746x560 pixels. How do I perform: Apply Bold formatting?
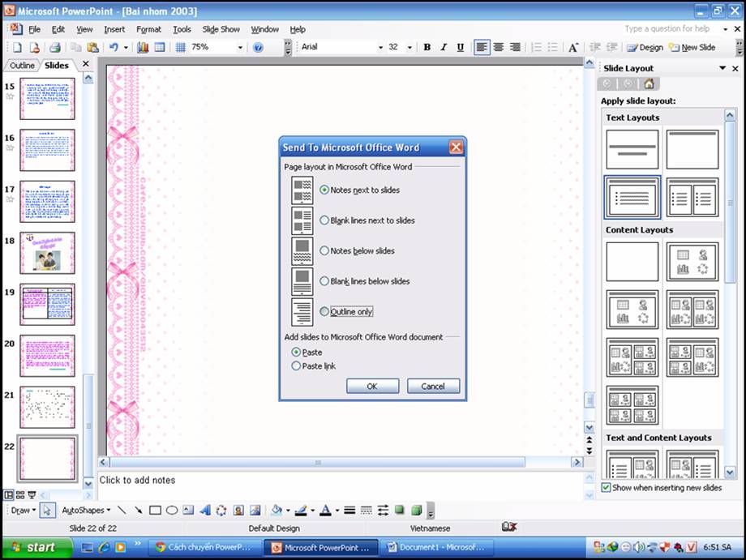point(427,47)
